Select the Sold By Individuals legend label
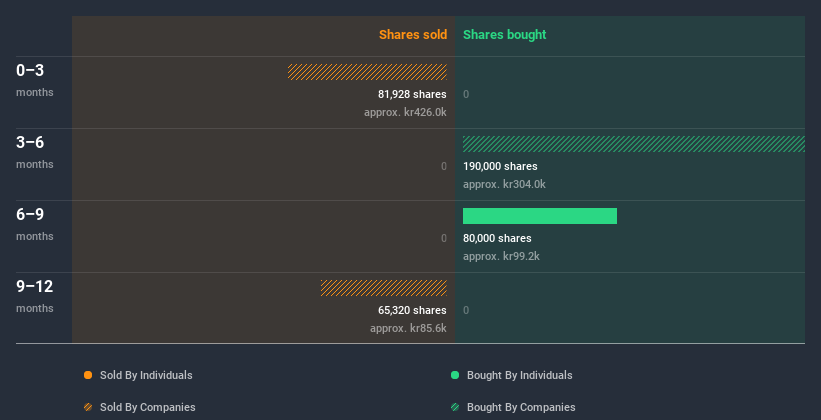This screenshot has width=821, height=420. pyautogui.click(x=146, y=375)
